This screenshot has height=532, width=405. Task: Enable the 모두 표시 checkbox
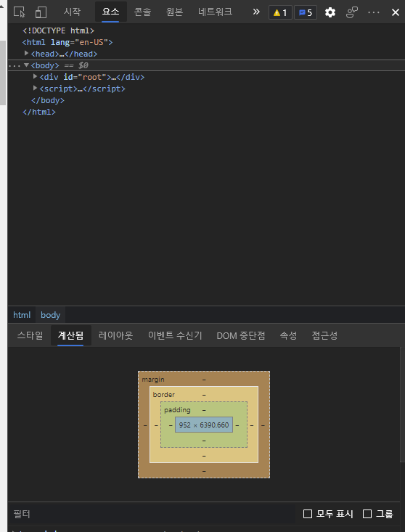tap(308, 514)
